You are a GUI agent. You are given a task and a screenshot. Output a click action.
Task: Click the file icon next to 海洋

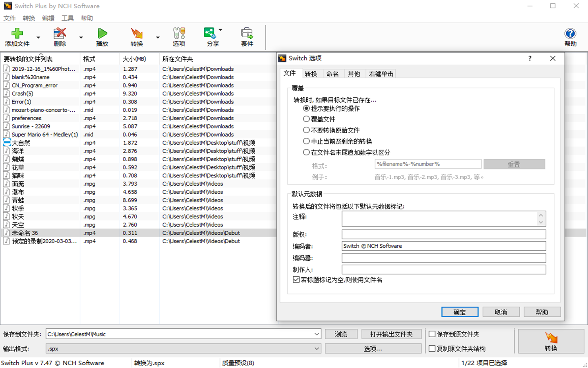[x=7, y=150]
